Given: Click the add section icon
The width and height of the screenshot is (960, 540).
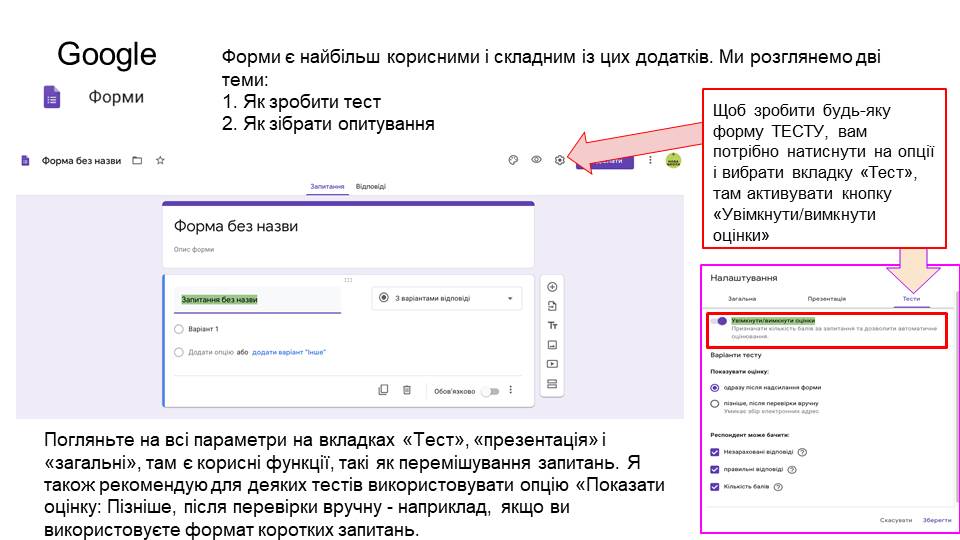Looking at the screenshot, I should tap(551, 384).
